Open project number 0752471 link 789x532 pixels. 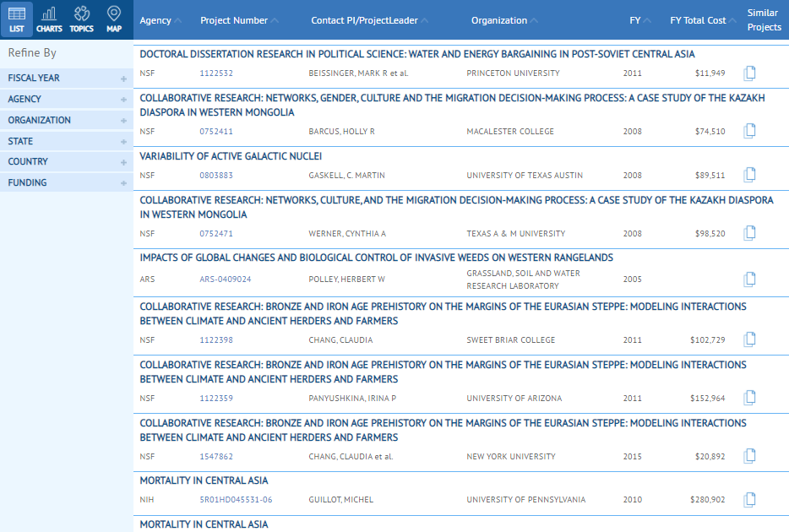[216, 234]
